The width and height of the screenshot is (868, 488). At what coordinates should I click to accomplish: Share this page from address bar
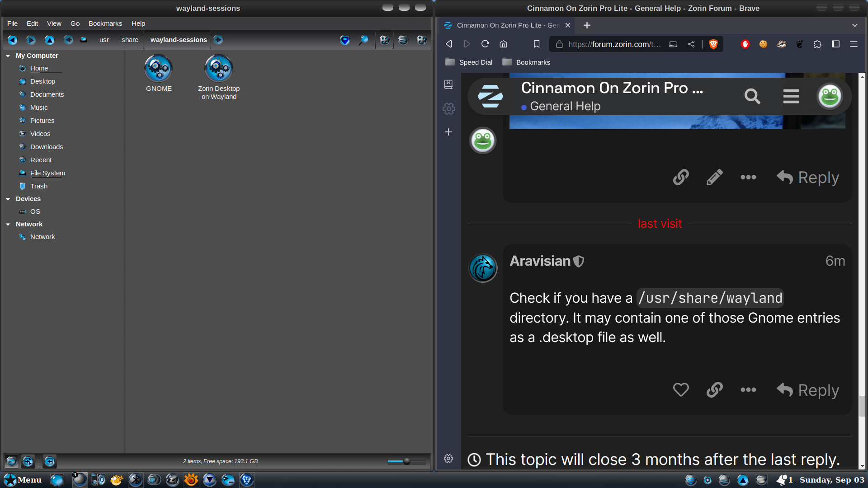pyautogui.click(x=691, y=44)
